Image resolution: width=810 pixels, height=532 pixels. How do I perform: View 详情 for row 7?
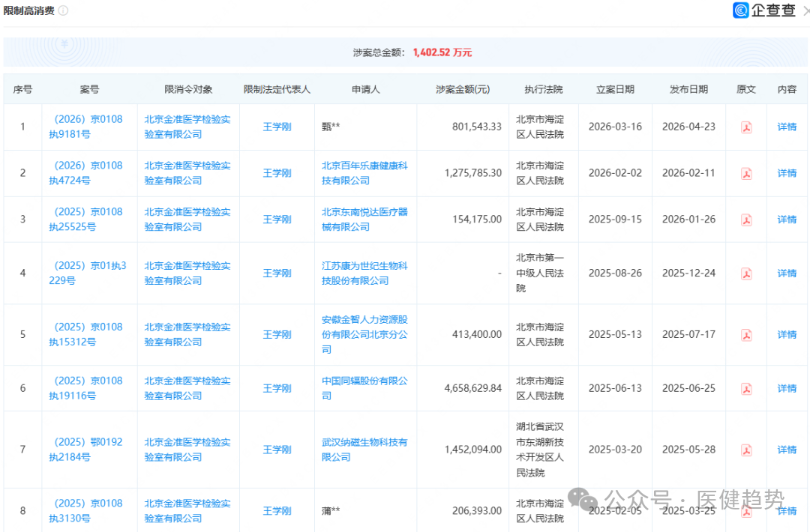coord(787,450)
